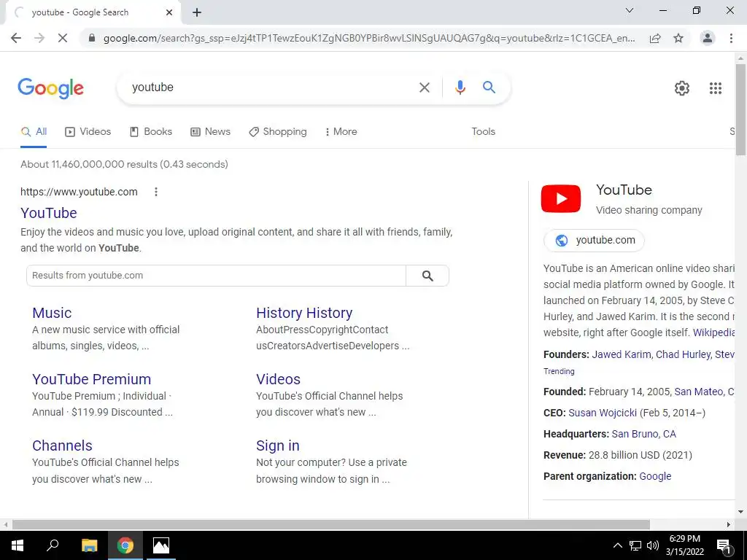The height and width of the screenshot is (560, 747).
Task: Open the Sign in sitelink
Action: tap(278, 446)
